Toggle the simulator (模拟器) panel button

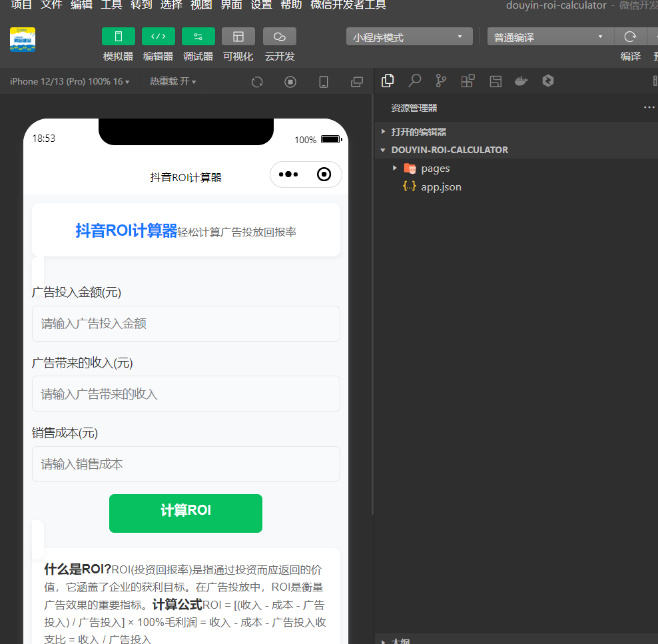pos(119,37)
